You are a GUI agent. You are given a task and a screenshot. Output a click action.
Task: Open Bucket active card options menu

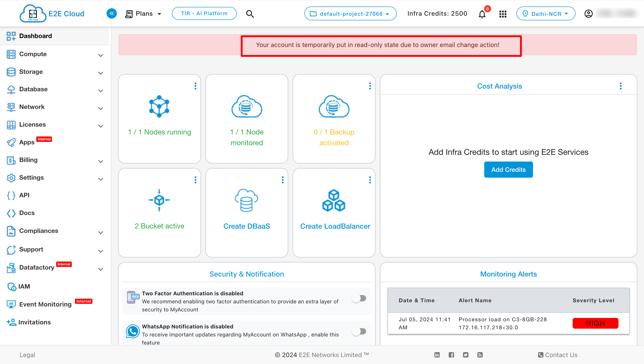click(196, 180)
